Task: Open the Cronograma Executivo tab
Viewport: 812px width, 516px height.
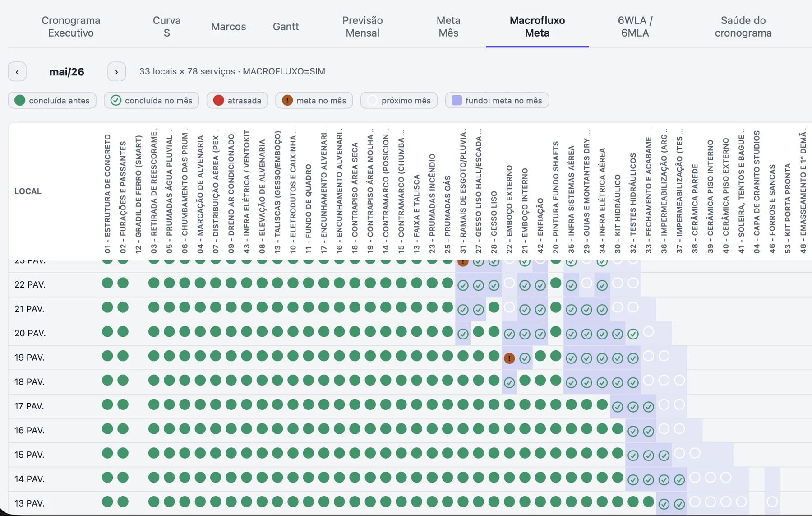Action: 71,27
